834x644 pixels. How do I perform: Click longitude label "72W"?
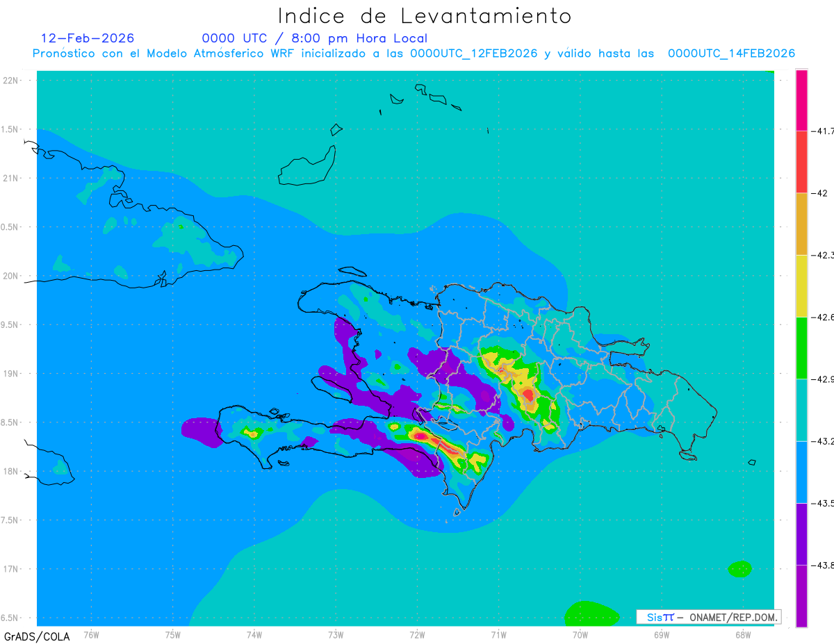coord(417,634)
